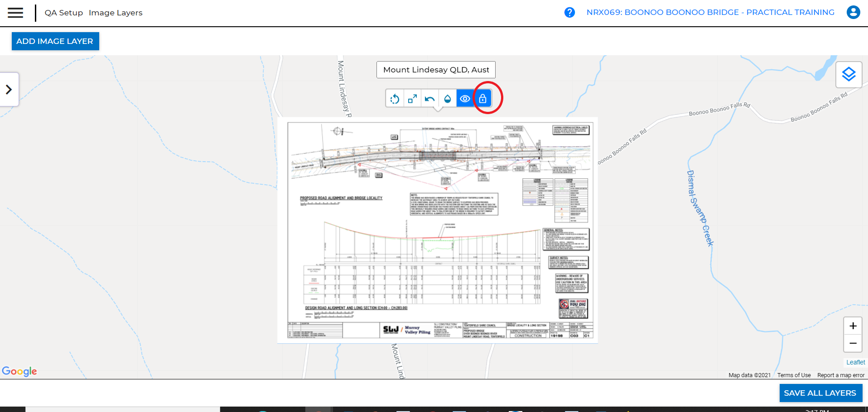Image resolution: width=868 pixels, height=412 pixels.
Task: Open the map layers selector
Action: tap(849, 74)
